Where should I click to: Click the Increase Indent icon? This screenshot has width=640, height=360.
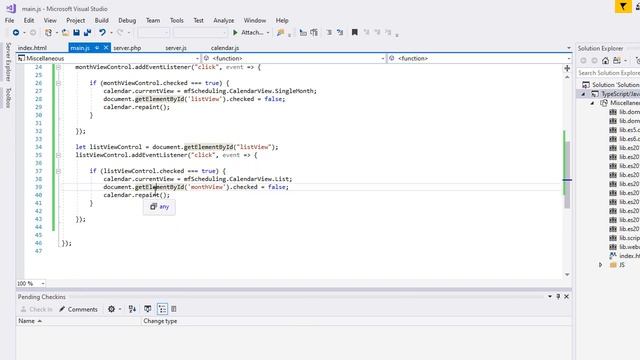click(x=340, y=32)
